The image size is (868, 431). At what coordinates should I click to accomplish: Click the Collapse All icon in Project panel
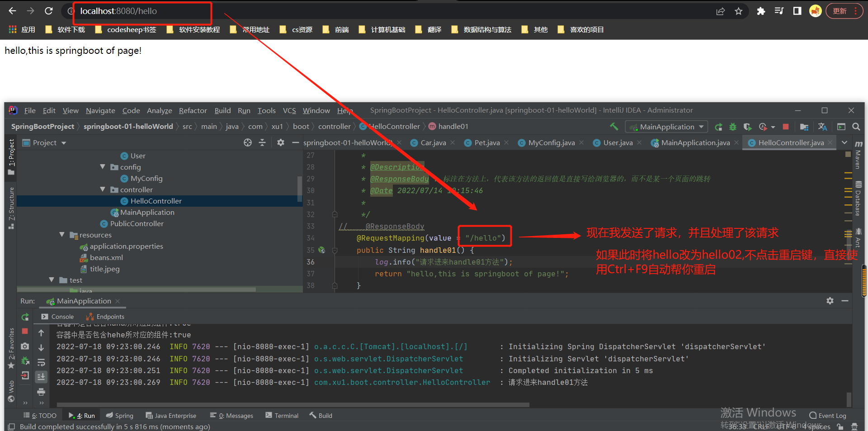(262, 142)
